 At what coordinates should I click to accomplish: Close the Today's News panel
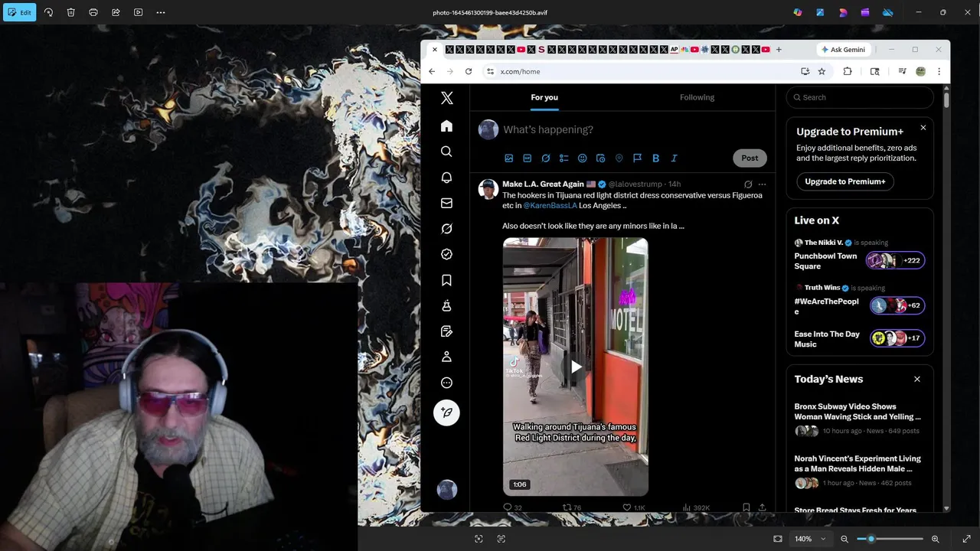916,379
